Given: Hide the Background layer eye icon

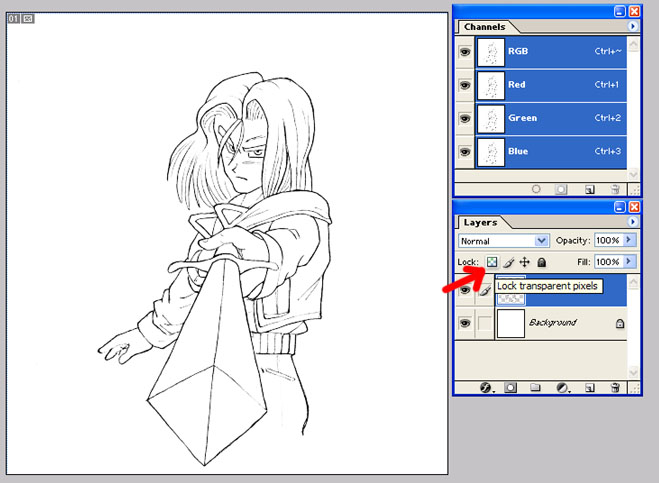Looking at the screenshot, I should point(465,324).
